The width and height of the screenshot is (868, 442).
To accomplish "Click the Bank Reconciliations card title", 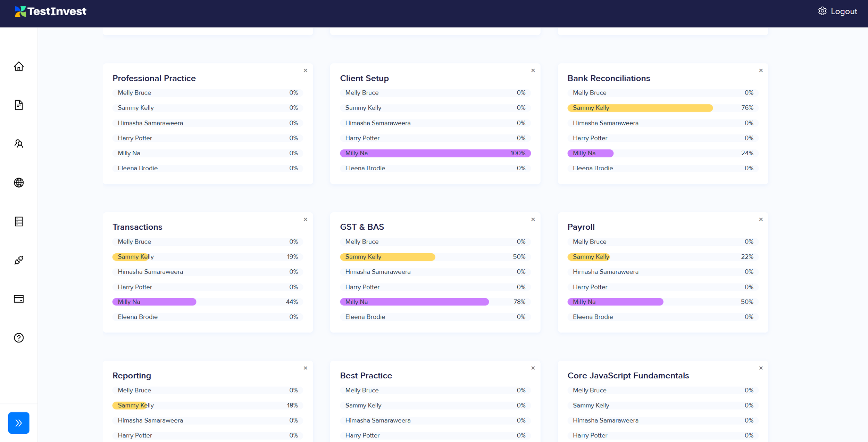I will (x=609, y=78).
